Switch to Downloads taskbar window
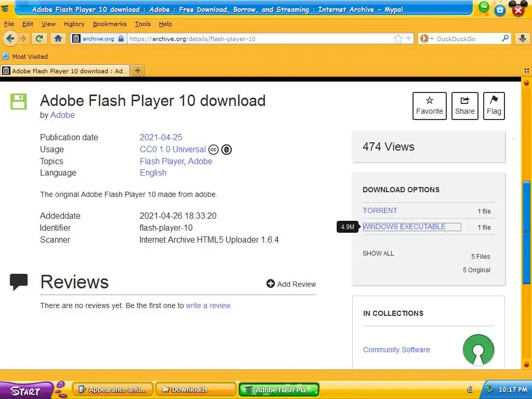Image resolution: width=532 pixels, height=399 pixels. (196, 390)
